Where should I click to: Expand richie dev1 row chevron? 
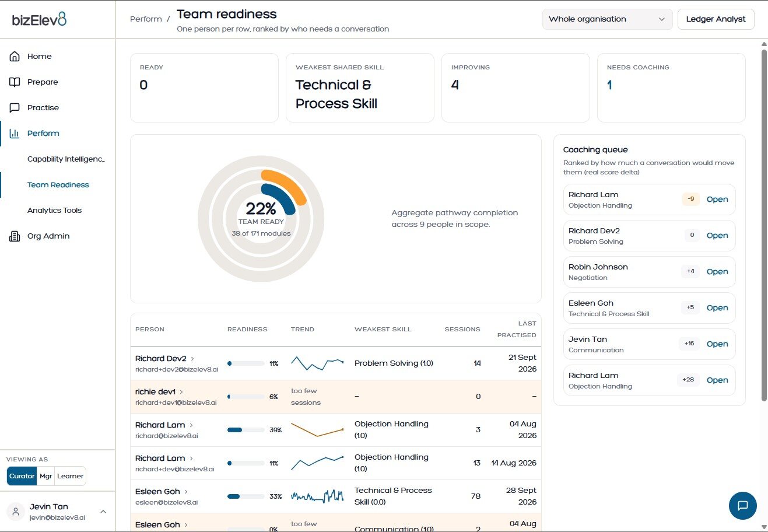pyautogui.click(x=181, y=392)
